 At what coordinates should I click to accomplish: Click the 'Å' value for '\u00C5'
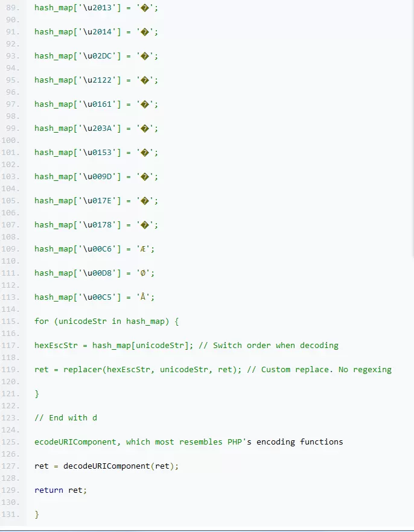point(143,297)
